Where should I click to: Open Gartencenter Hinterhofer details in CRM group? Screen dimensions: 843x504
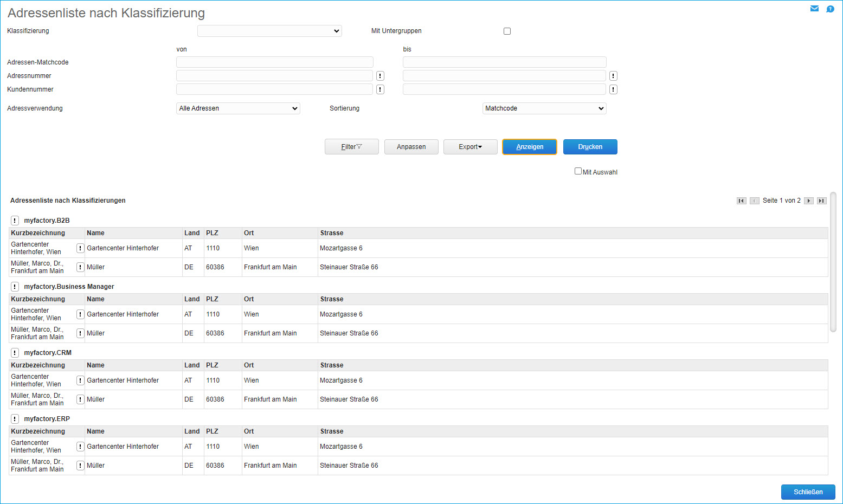tap(80, 380)
